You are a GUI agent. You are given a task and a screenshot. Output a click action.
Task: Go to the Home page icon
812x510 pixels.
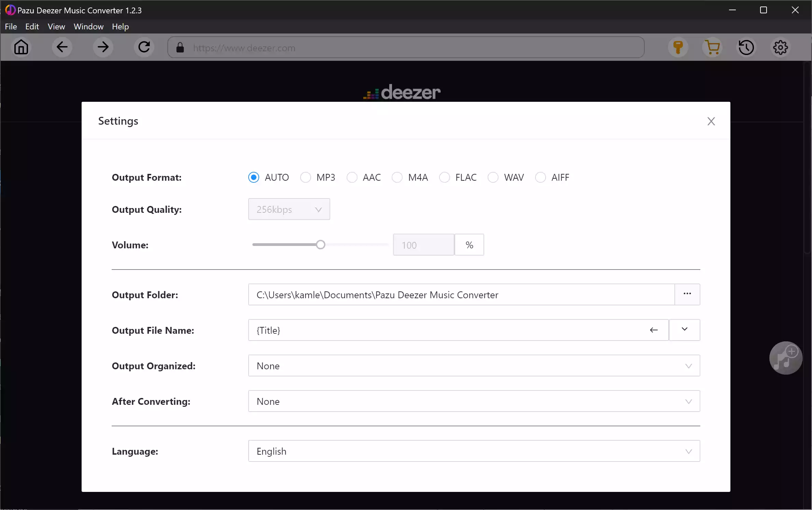click(21, 47)
